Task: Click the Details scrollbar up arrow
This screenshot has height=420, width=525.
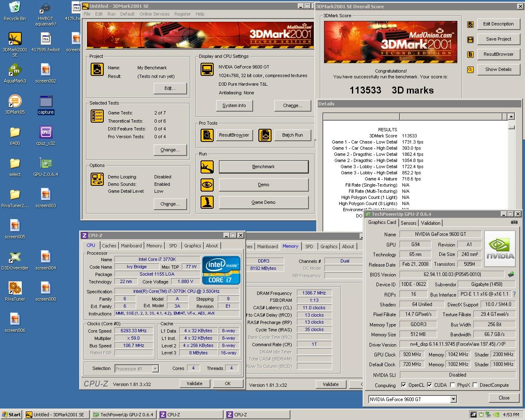Action: coord(511,117)
